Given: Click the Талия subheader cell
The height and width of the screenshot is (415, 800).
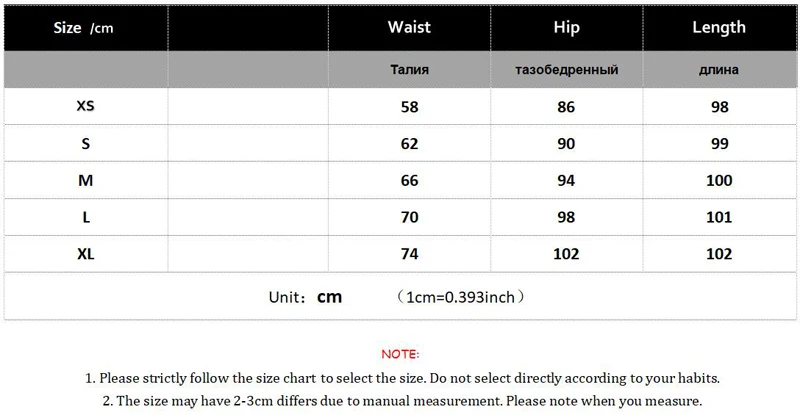Looking at the screenshot, I should [409, 69].
